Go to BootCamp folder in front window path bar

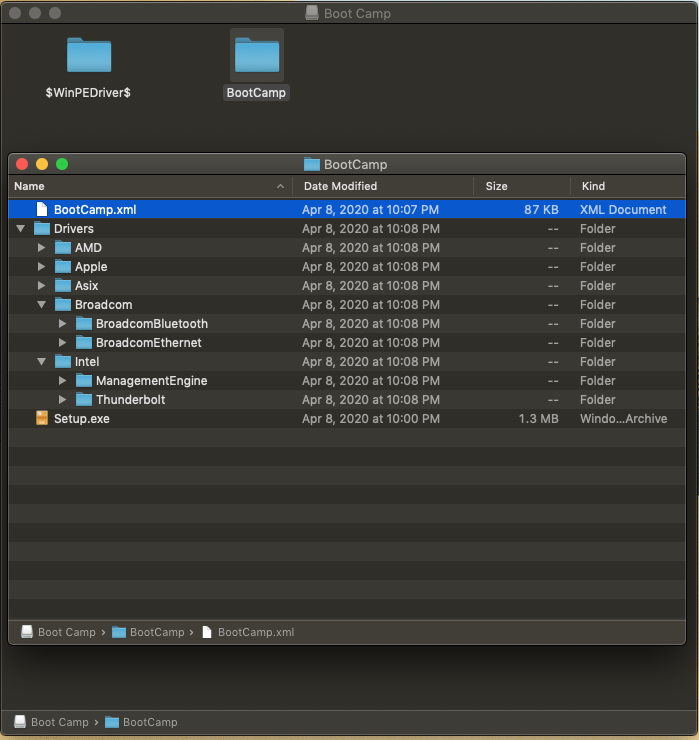[148, 632]
